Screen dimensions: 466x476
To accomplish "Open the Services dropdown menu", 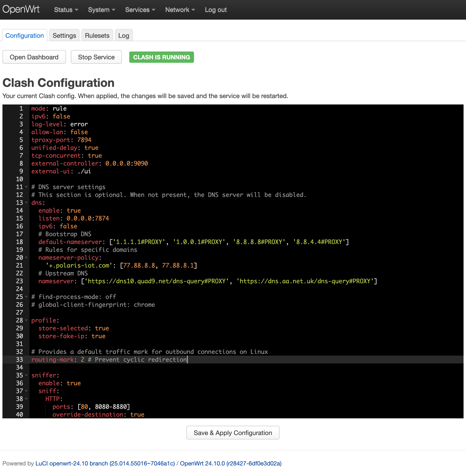I will point(140,10).
